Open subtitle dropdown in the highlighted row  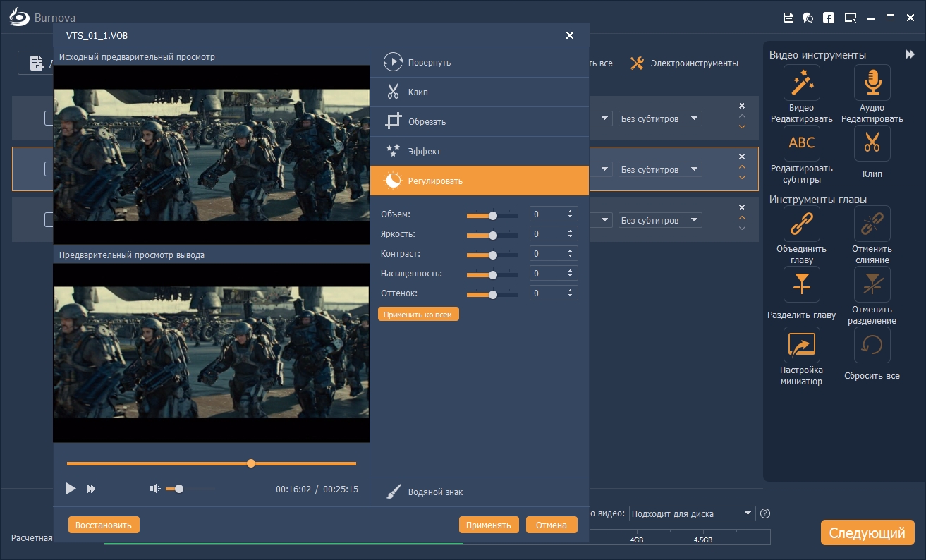click(660, 169)
